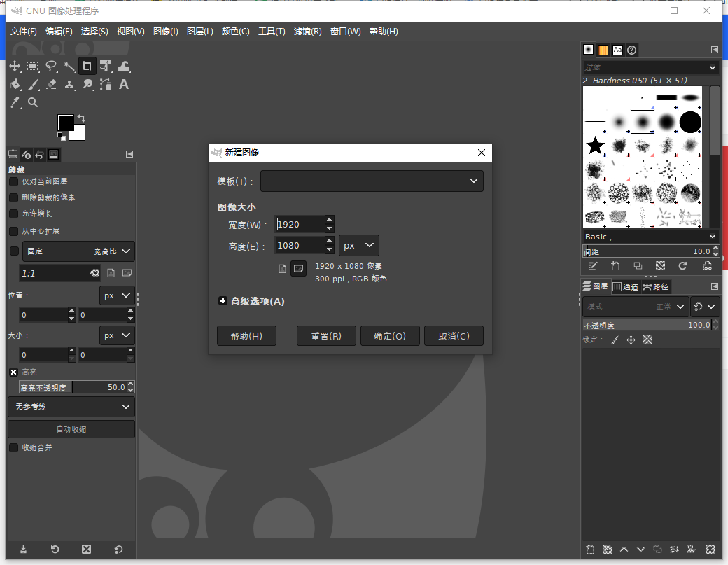
Task: Open the px unit dropdown
Action: pyautogui.click(x=358, y=246)
